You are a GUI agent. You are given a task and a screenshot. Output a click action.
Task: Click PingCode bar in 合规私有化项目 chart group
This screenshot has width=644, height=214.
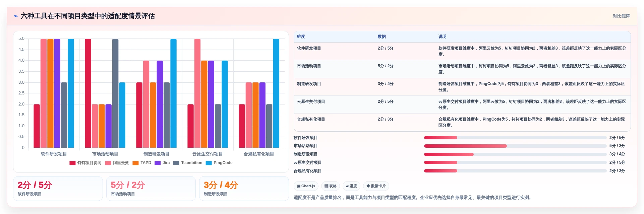coord(276,93)
